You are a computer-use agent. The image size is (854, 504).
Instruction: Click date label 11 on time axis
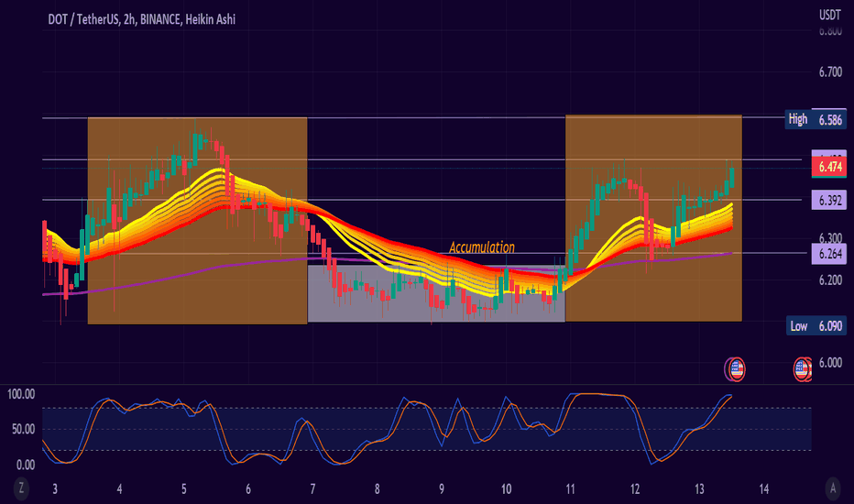(570, 488)
